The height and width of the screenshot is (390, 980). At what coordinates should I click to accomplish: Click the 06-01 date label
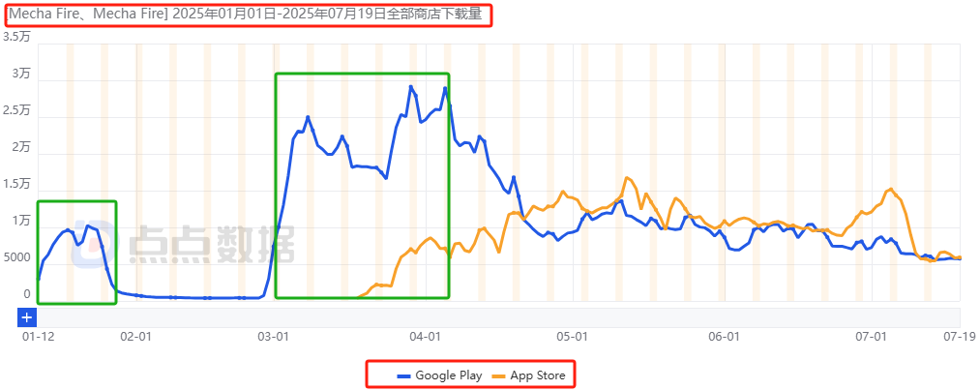pyautogui.click(x=724, y=337)
